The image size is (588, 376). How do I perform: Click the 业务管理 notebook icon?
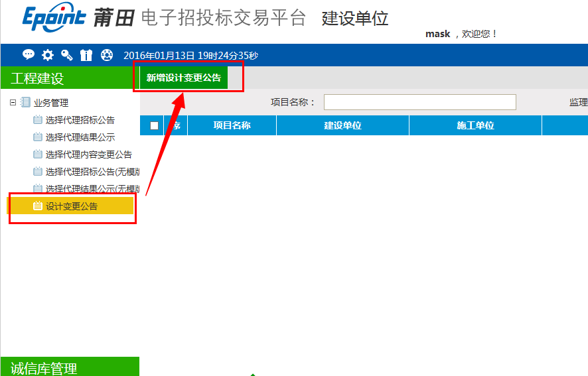pos(25,102)
